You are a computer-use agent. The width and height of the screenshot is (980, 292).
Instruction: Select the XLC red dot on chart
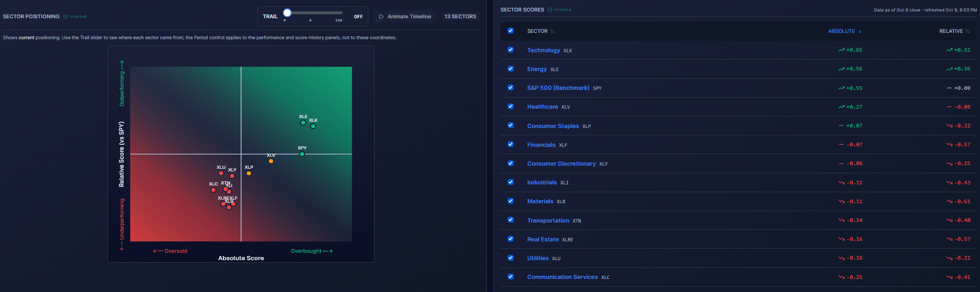click(213, 190)
